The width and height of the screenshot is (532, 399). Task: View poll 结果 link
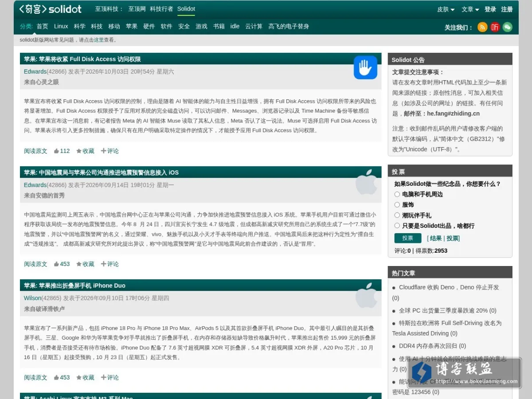tap(436, 239)
